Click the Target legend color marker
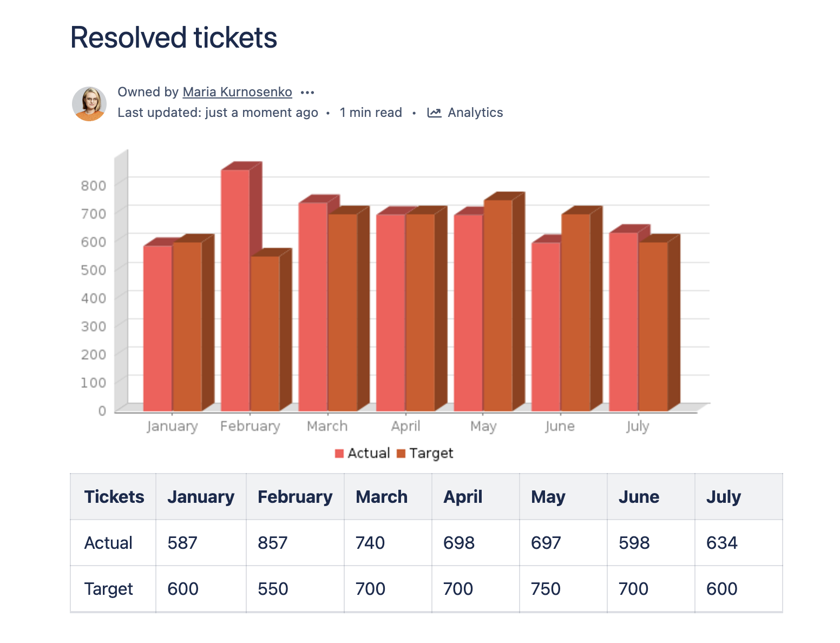 [401, 452]
